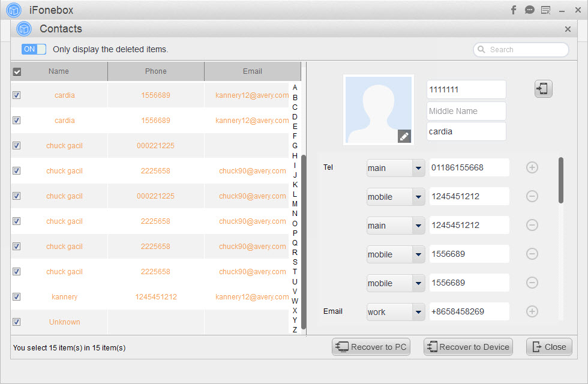Remove the mobile 1245451212 number with the minus icon
Viewport: 588px width, 384px height.
coord(532,196)
